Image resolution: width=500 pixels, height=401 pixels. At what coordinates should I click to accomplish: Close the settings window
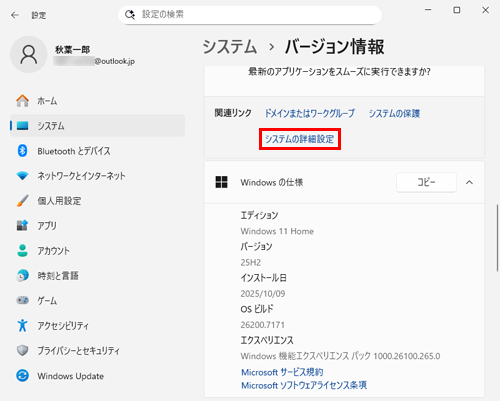(x=485, y=10)
